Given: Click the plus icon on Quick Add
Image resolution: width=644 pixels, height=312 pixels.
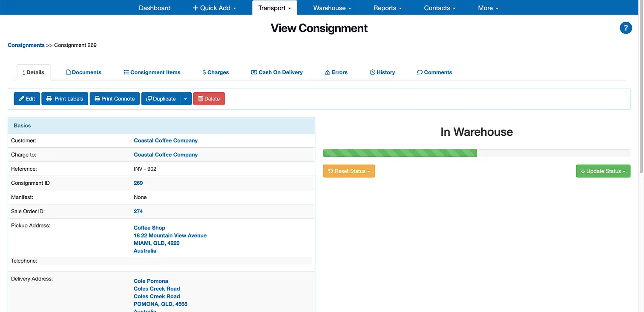Looking at the screenshot, I should (x=195, y=8).
